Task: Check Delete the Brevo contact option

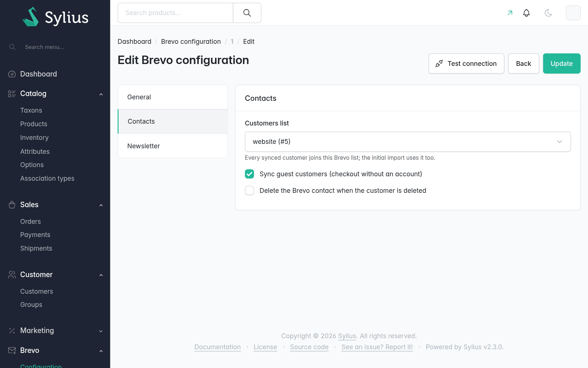Action: click(x=250, y=191)
